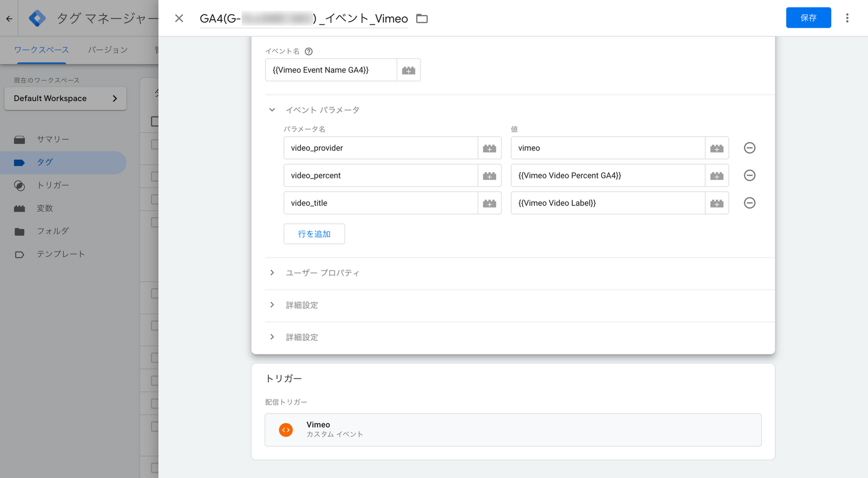868x478 pixels.
Task: Edit the Vimeo Video Label value field
Action: (x=608, y=203)
